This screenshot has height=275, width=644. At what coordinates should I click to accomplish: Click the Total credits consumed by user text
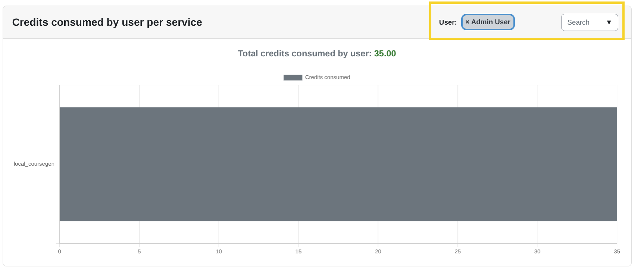tap(304, 53)
